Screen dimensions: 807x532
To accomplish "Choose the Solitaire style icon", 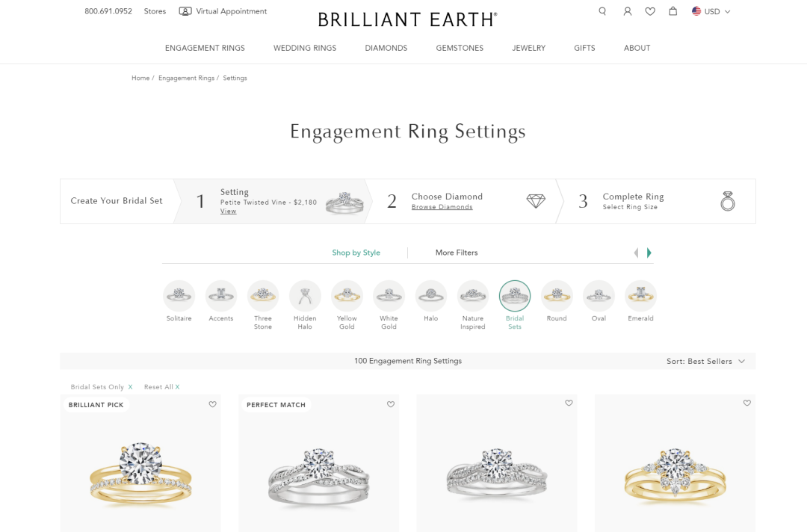I will pos(179,296).
